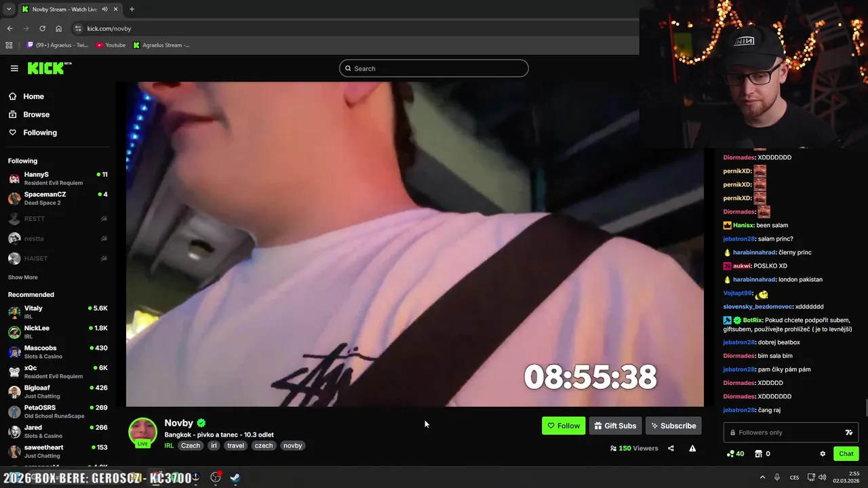
Task: Click the address bar kick.com/novby
Action: 109,28
